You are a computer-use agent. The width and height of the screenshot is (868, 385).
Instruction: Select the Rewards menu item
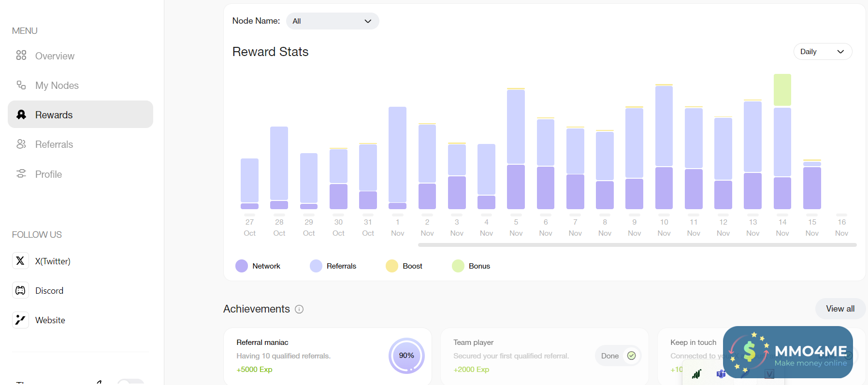pos(80,114)
